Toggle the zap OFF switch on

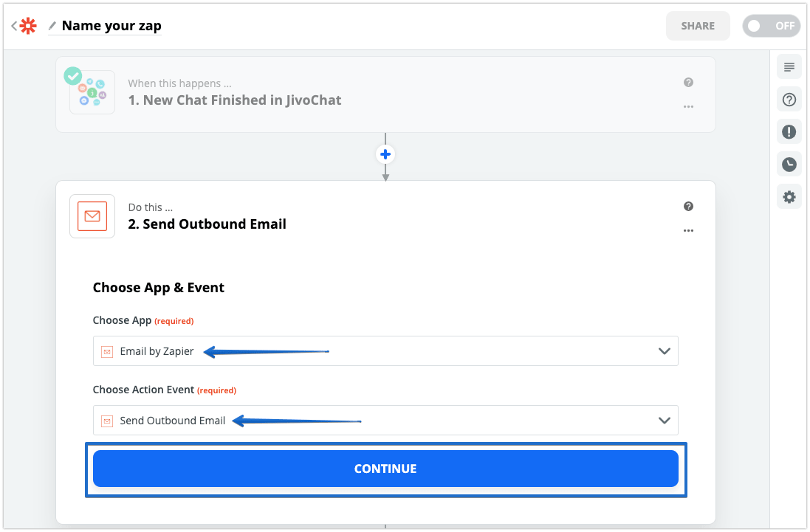coord(772,26)
